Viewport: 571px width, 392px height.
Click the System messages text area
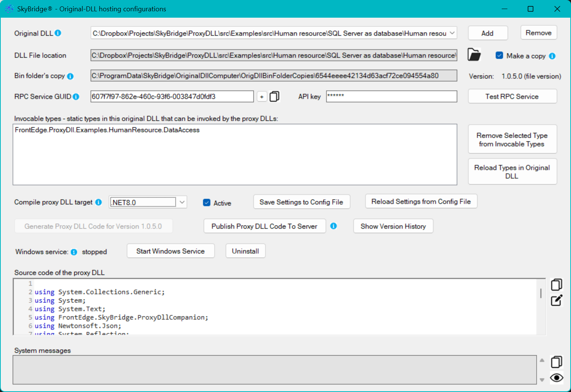click(275, 370)
